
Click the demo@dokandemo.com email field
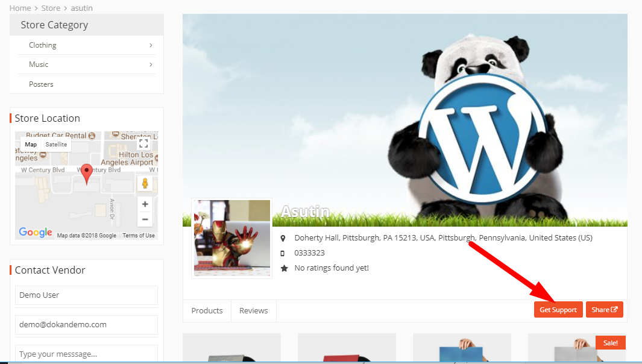pyautogui.click(x=86, y=325)
